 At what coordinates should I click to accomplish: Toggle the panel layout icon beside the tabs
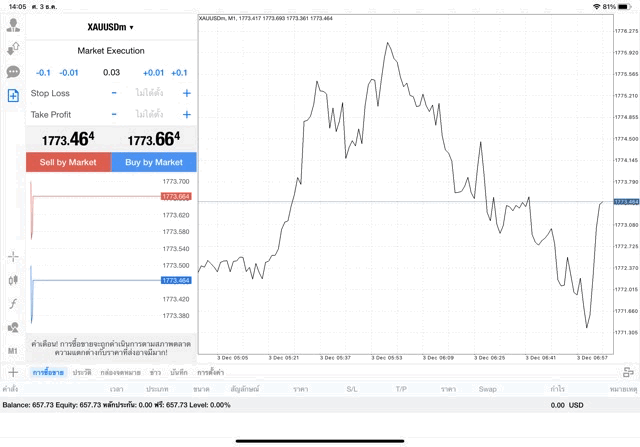(628, 372)
